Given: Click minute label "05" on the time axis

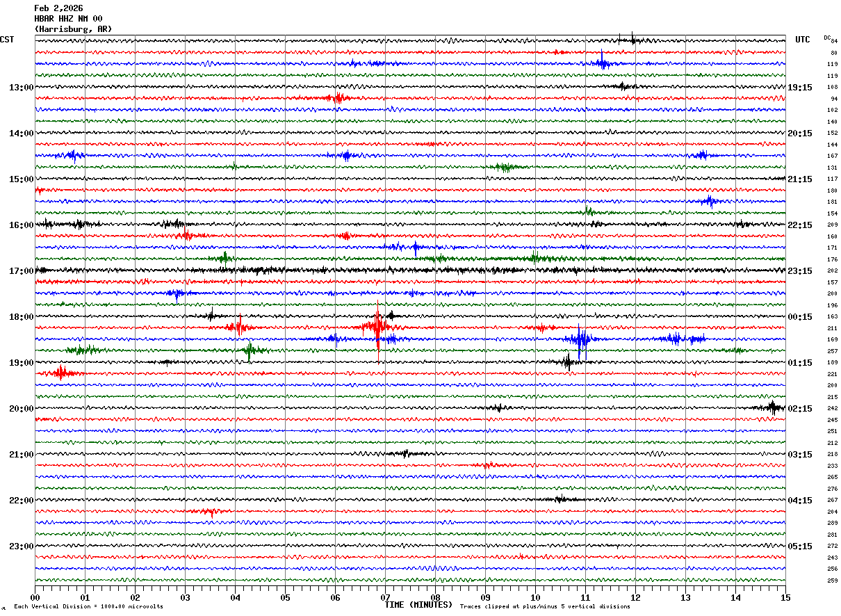Looking at the screenshot, I should (x=285, y=597).
